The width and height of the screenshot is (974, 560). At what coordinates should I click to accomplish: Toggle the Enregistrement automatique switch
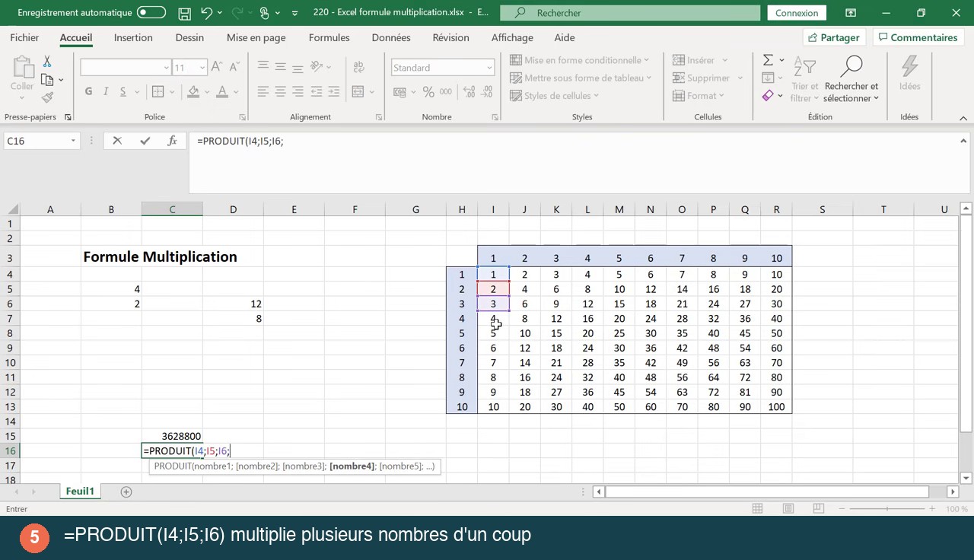[x=151, y=13]
